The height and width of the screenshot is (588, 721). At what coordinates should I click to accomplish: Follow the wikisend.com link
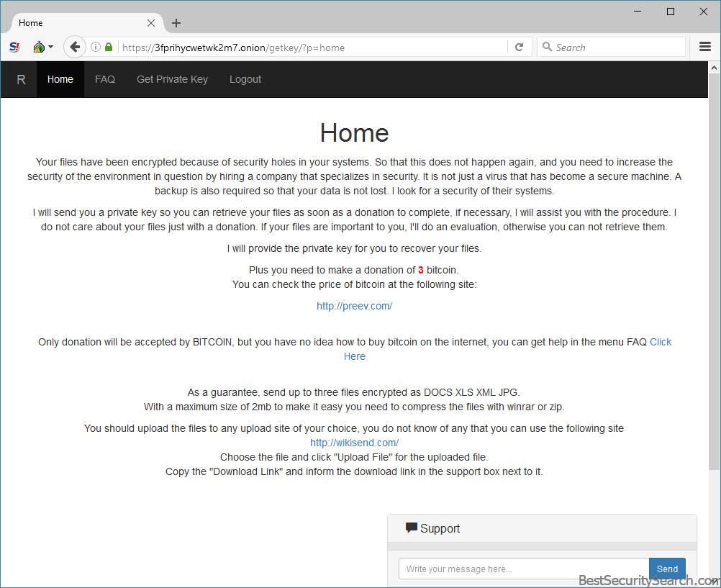354,443
